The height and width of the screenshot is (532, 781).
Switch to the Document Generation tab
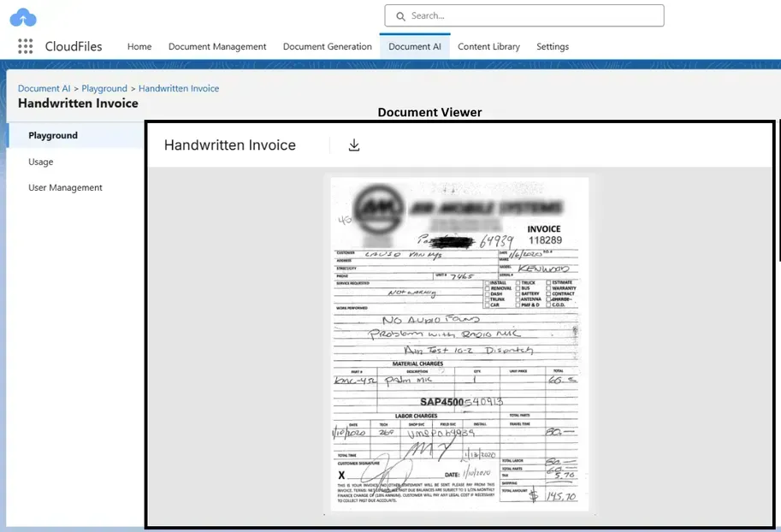327,46
